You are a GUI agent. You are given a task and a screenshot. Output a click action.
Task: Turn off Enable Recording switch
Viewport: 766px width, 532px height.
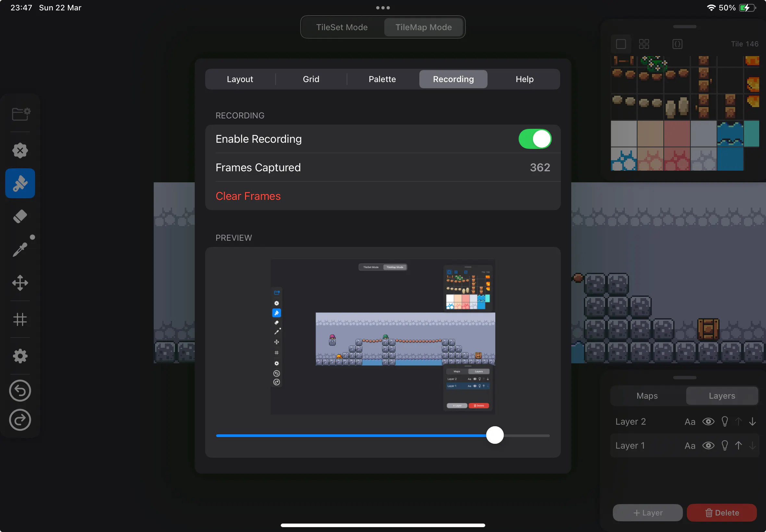535,139
